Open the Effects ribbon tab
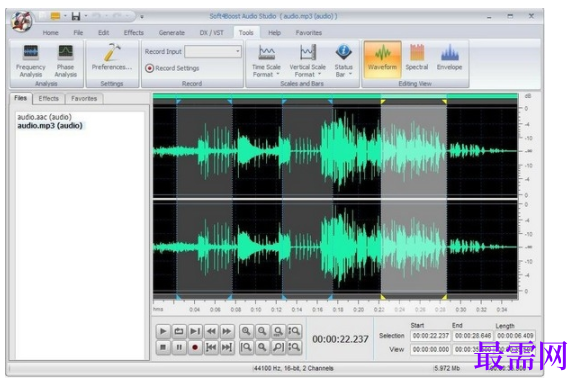Screen dimensions: 586x387 (x=133, y=33)
